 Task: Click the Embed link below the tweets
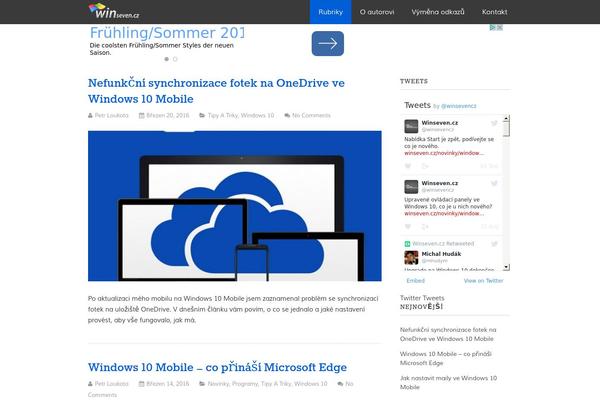tap(416, 281)
